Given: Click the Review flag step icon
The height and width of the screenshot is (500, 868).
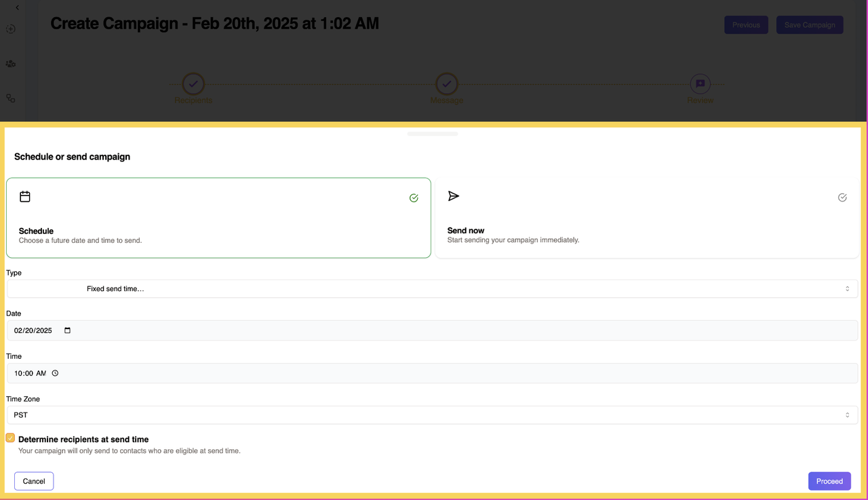Looking at the screenshot, I should [701, 83].
